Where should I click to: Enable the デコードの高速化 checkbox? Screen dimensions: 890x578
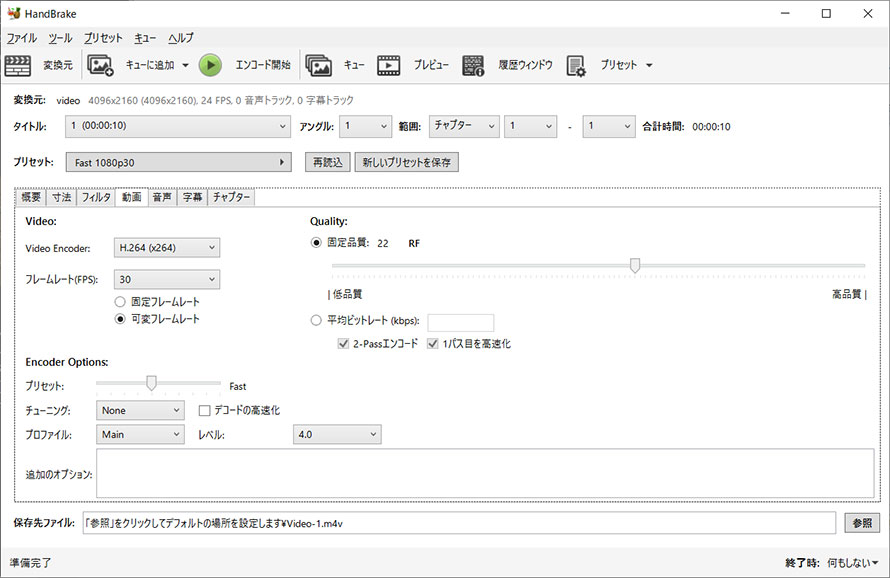pos(205,411)
